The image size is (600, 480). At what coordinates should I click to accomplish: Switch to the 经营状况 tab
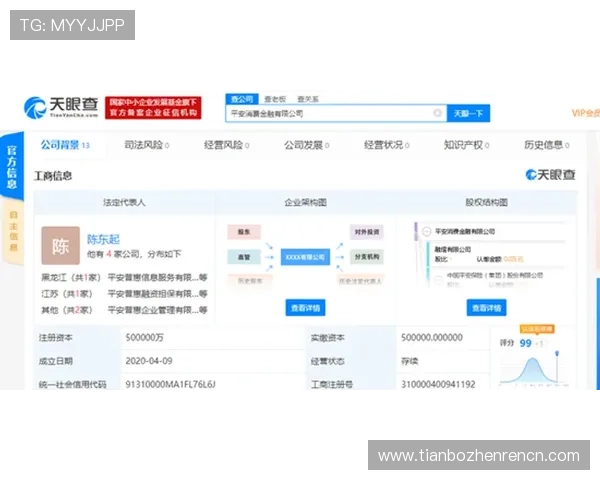pos(386,145)
